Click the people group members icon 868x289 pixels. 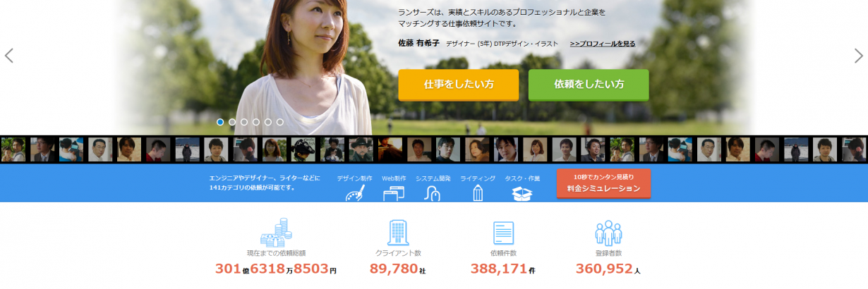pyautogui.click(x=608, y=233)
